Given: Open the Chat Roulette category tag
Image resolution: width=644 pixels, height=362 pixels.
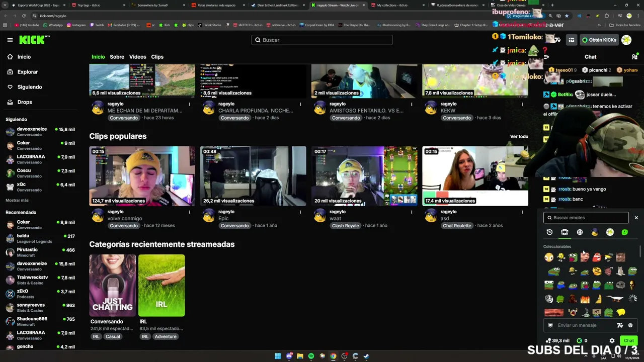Looking at the screenshot, I should click(x=457, y=226).
